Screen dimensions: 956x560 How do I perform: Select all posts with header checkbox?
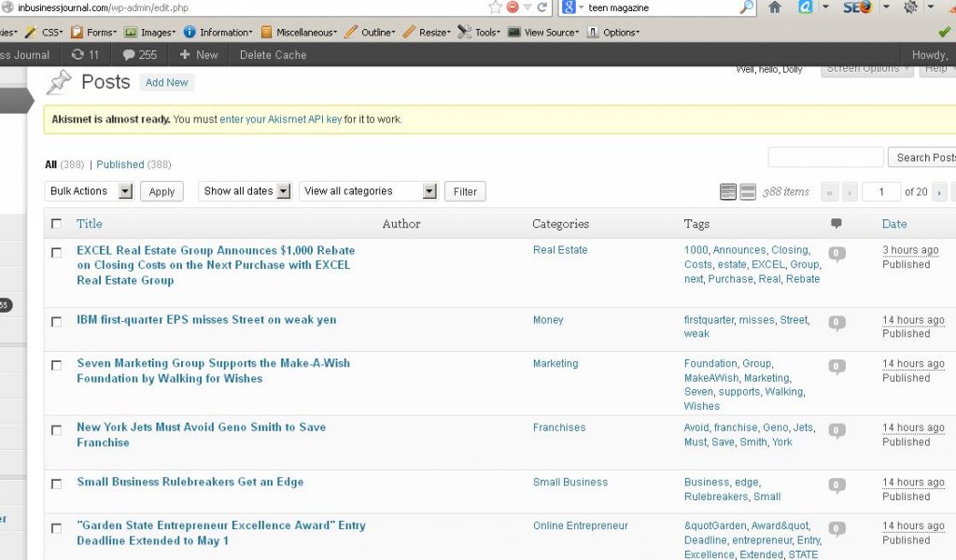pos(57,224)
